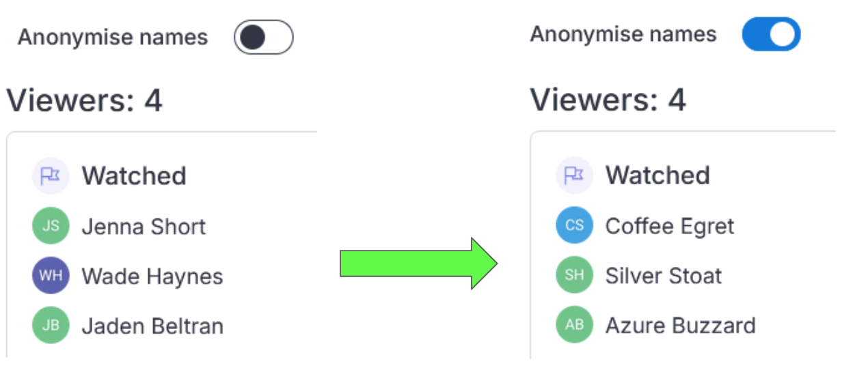Click the JB avatar circle

point(51,325)
